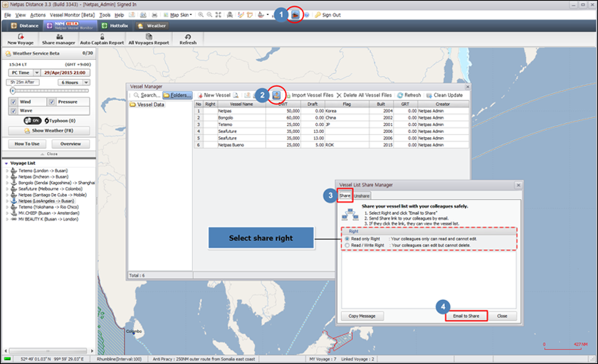Image resolution: width=598 pixels, height=364 pixels.
Task: Toggle the weather ON switch
Action: pyautogui.click(x=33, y=121)
